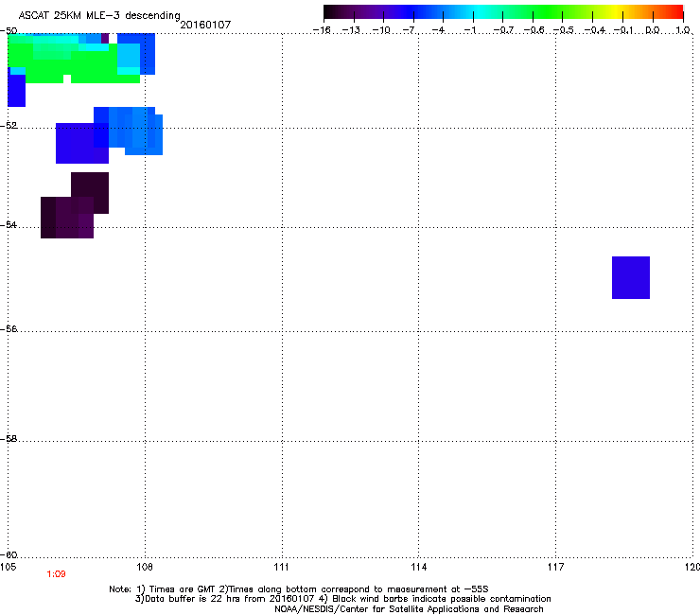Image resolution: width=700 pixels, height=615 pixels.
Task: Click the latitude axis label '-52'
Action: (9, 126)
